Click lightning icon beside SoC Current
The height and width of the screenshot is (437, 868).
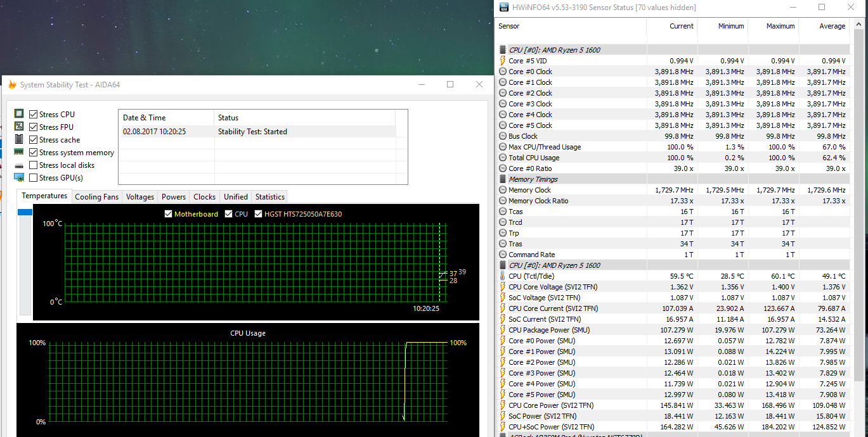(503, 319)
